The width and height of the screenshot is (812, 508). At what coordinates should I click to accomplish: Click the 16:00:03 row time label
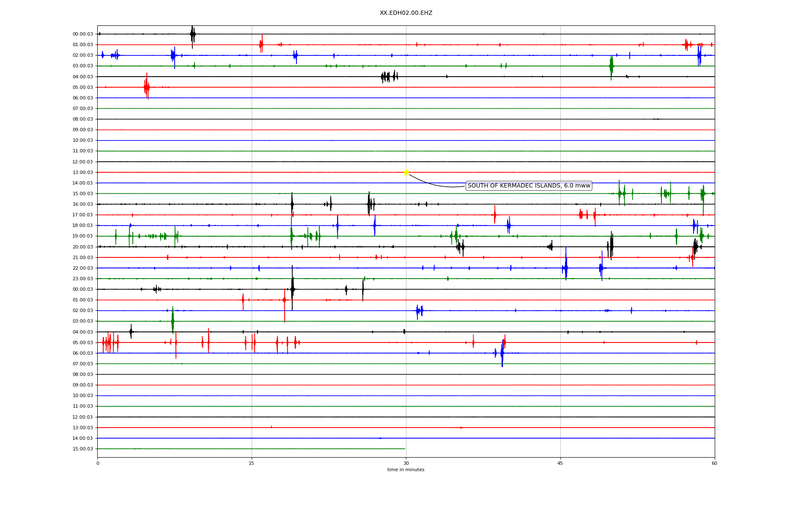coord(83,204)
